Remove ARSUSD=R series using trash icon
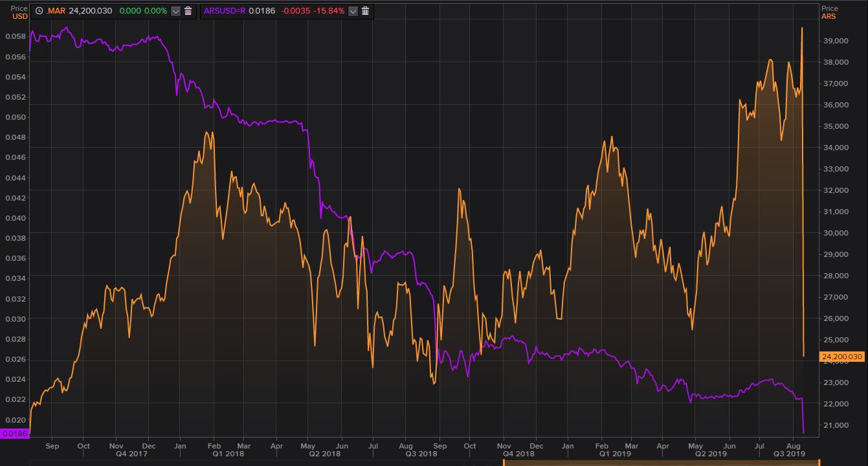Viewport: 868px width, 466px height. click(365, 11)
